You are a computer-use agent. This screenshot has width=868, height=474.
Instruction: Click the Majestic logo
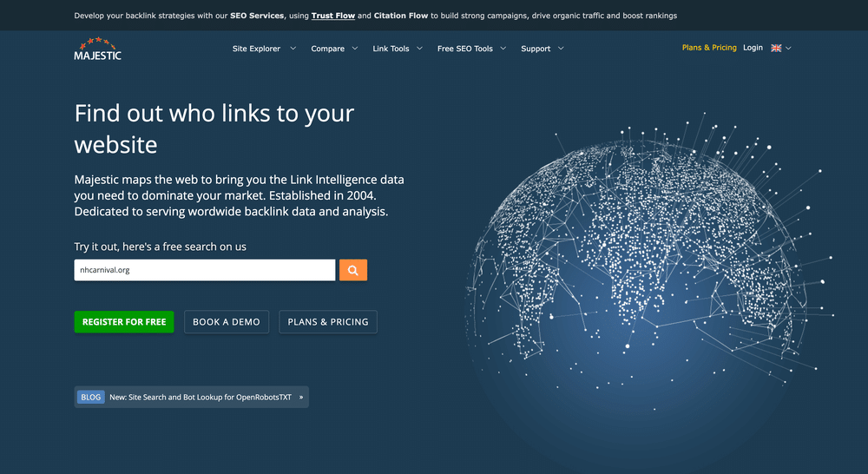[97, 49]
